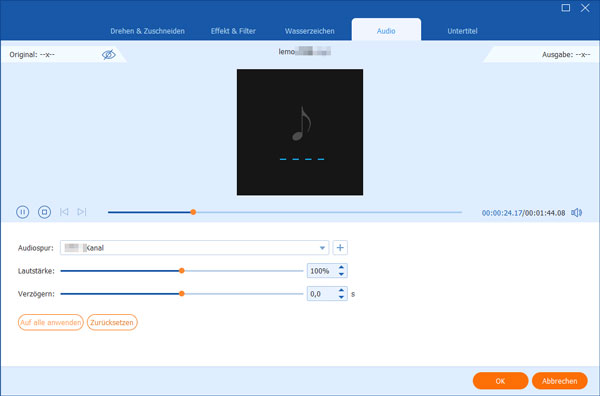Click the Lautstärke slider handle
The image size is (600, 396).
click(182, 271)
